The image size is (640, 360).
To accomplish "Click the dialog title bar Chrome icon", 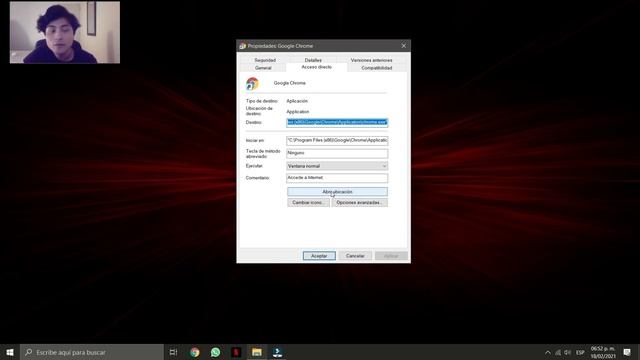I will tap(243, 46).
